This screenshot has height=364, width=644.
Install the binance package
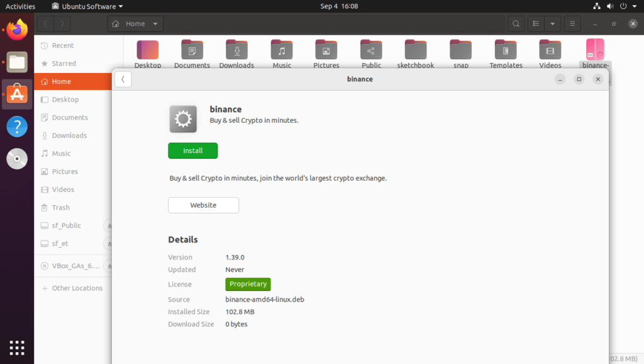coord(192,151)
